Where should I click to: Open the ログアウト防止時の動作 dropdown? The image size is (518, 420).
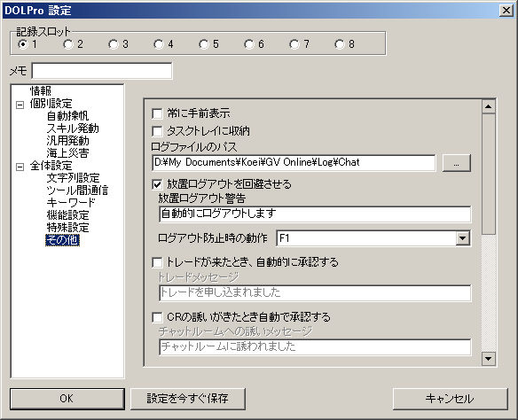coord(462,238)
